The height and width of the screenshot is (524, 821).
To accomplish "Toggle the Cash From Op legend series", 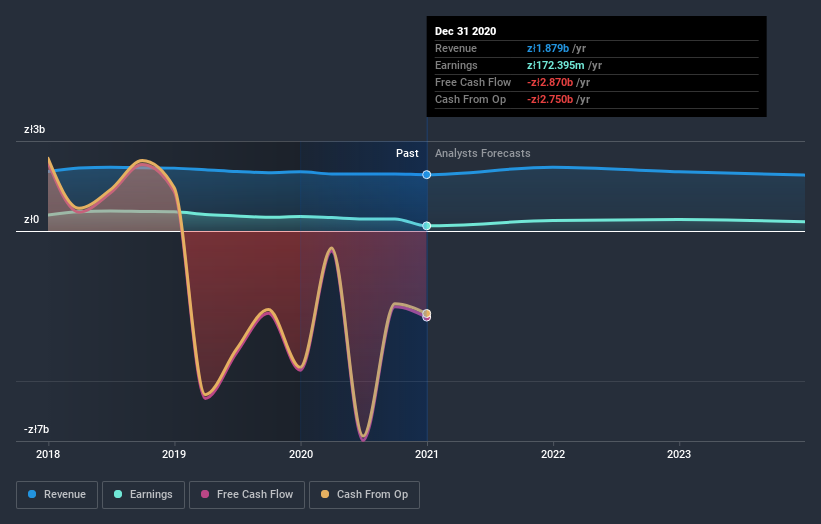I will (364, 495).
